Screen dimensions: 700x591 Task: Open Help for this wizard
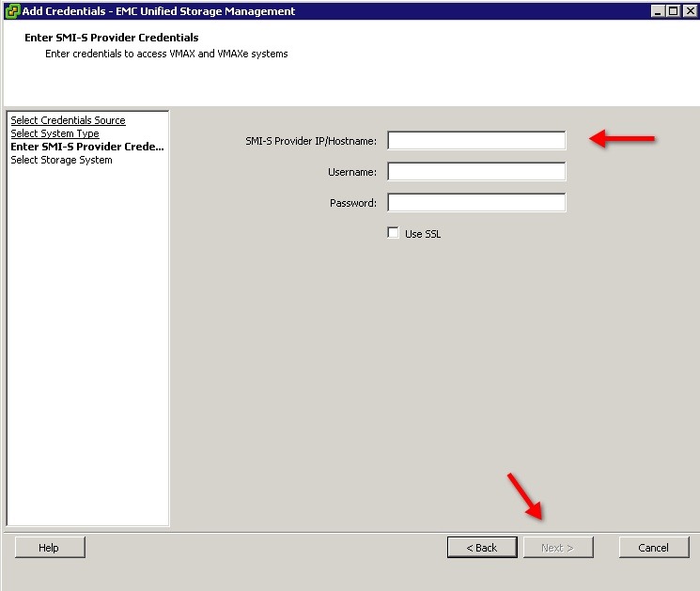click(x=50, y=548)
